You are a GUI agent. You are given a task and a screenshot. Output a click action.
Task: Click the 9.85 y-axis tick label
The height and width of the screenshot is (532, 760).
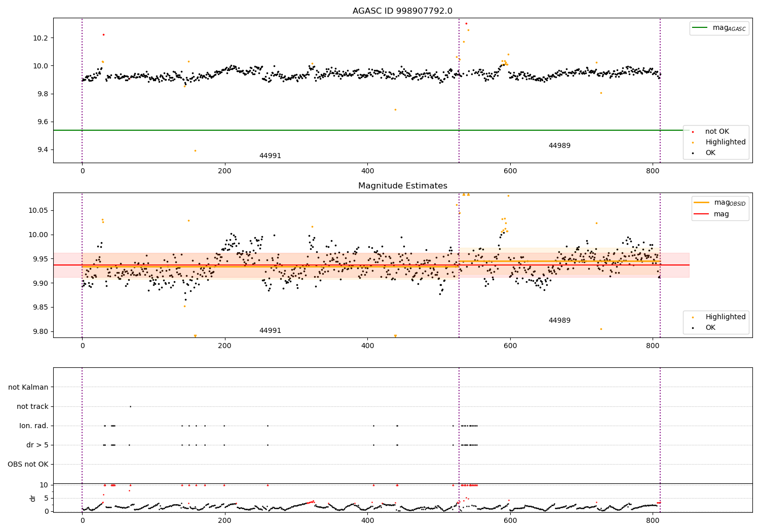pyautogui.click(x=41, y=307)
